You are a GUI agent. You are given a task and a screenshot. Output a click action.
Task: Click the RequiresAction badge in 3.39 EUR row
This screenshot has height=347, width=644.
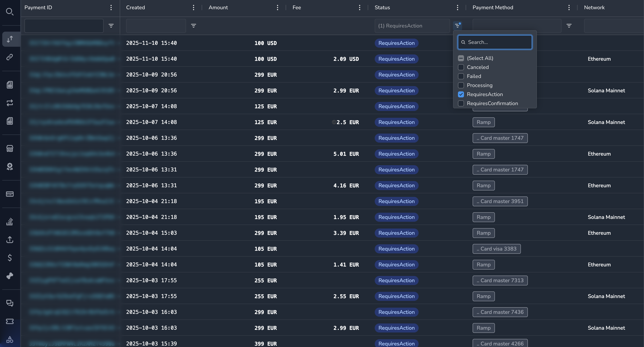click(x=396, y=233)
